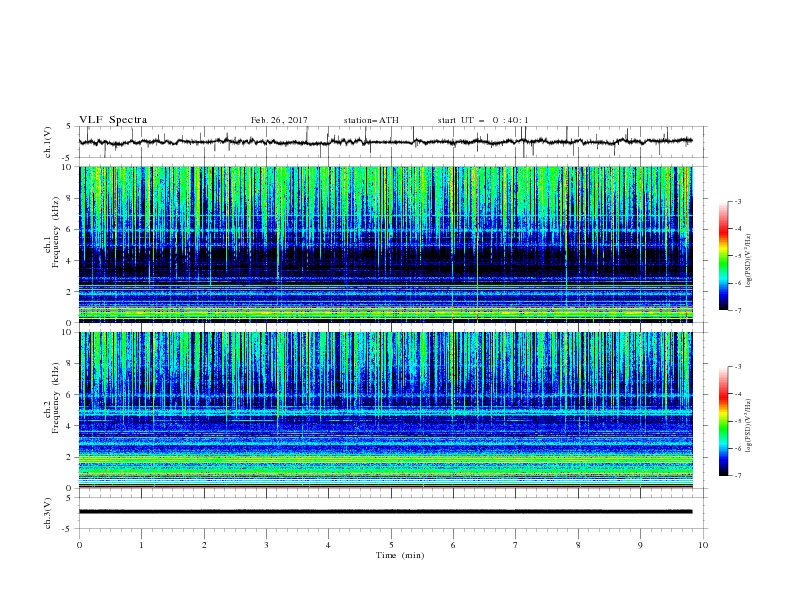Click inside the ch.2 spectrogram panel
This screenshot has width=792, height=612.
(386, 410)
